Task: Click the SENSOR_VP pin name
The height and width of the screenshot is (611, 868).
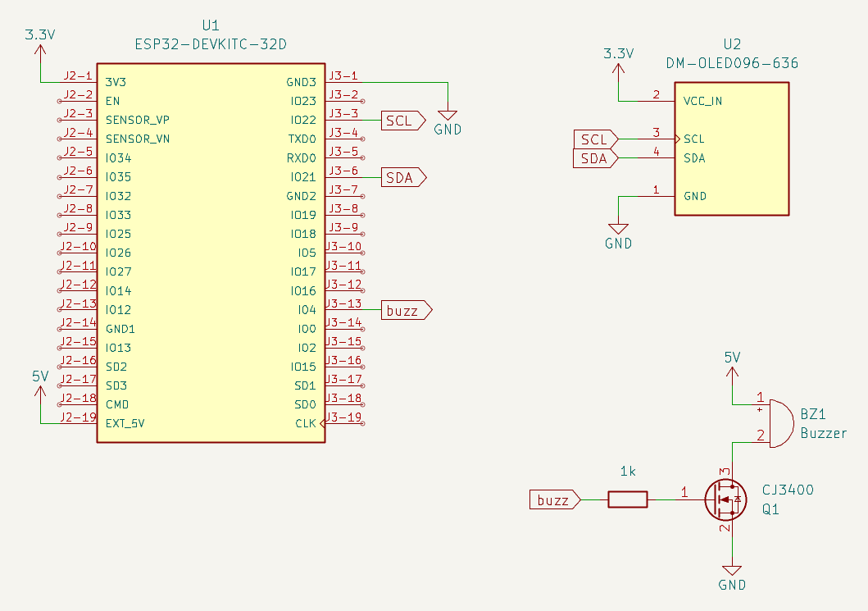Action: click(137, 121)
